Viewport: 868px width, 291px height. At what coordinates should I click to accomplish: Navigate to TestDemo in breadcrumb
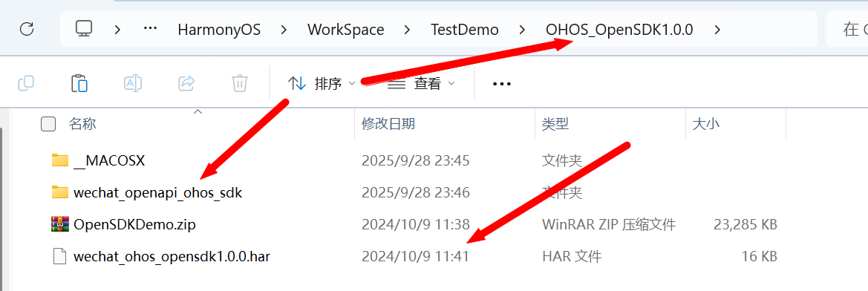[465, 29]
